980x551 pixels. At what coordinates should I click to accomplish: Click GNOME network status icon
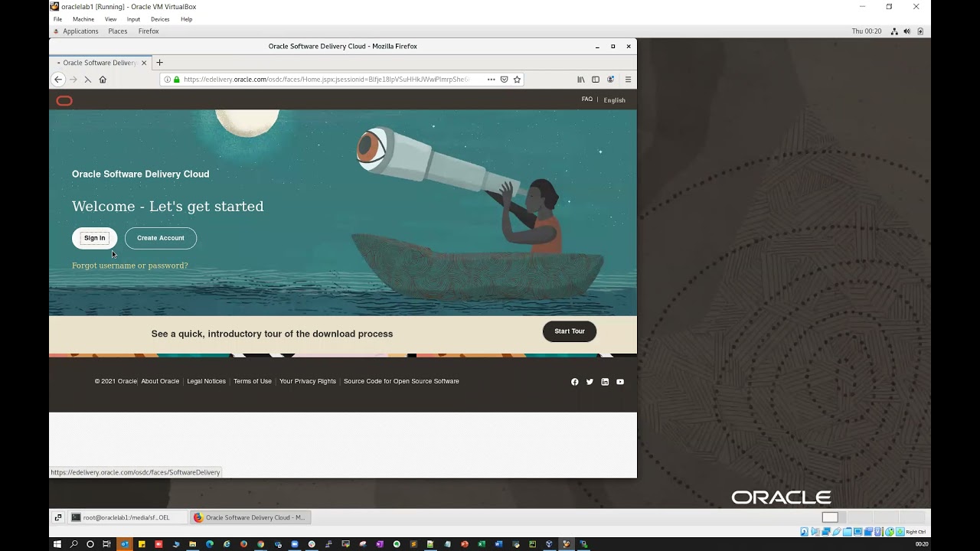[x=894, y=31]
